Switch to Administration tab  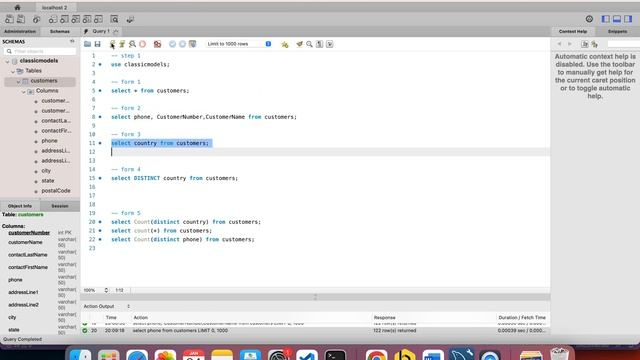point(20,31)
